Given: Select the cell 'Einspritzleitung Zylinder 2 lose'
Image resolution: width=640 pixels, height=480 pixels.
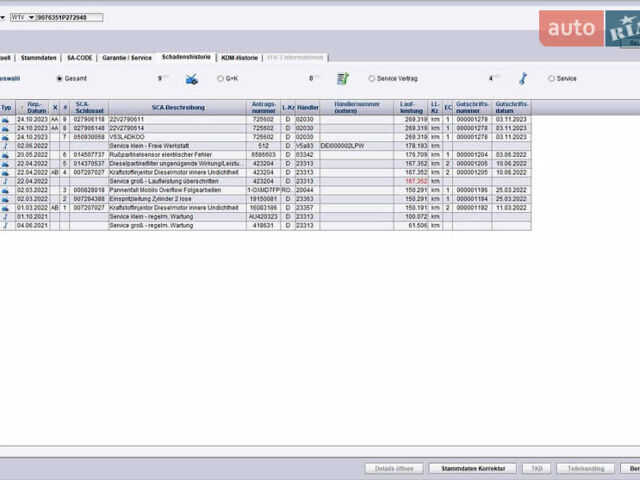Looking at the screenshot, I should click(178, 199).
